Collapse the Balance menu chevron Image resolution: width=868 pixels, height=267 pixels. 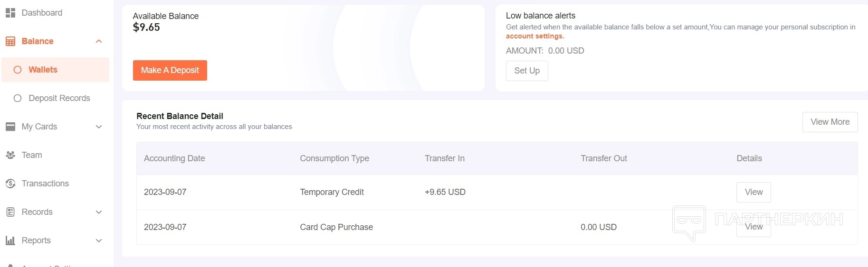tap(99, 41)
